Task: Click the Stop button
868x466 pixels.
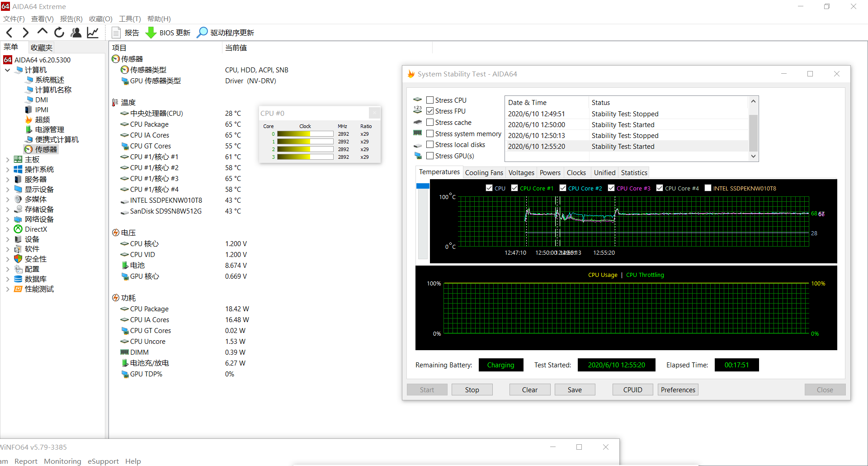Action: point(472,390)
